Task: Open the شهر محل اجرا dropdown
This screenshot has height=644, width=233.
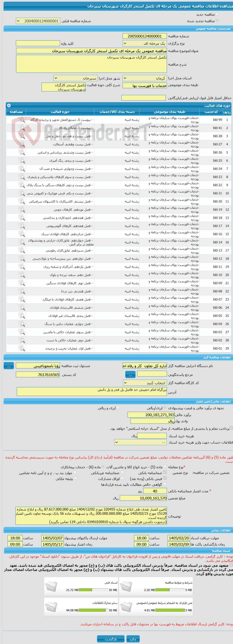Action: click(x=75, y=78)
